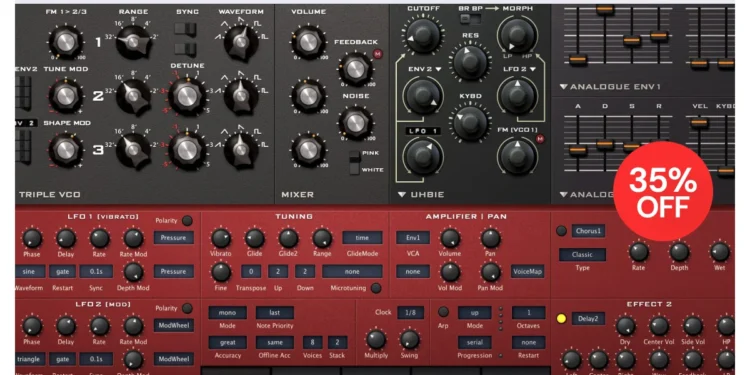Open the LFO 2 filter source dropdown
Viewport: 750px width, 375px height.
point(519,69)
